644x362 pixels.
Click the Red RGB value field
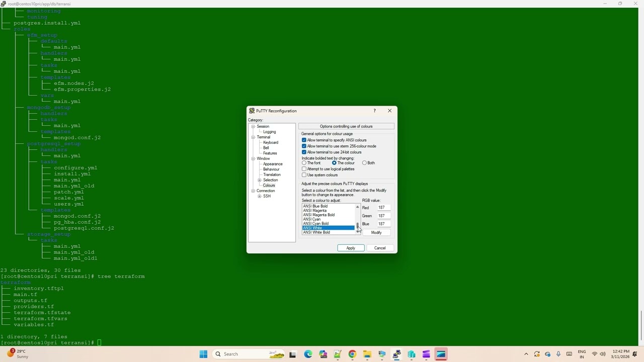[x=384, y=208]
